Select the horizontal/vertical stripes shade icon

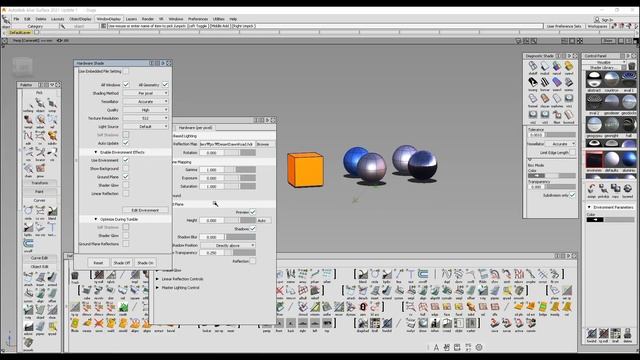pyautogui.click(x=545, y=82)
